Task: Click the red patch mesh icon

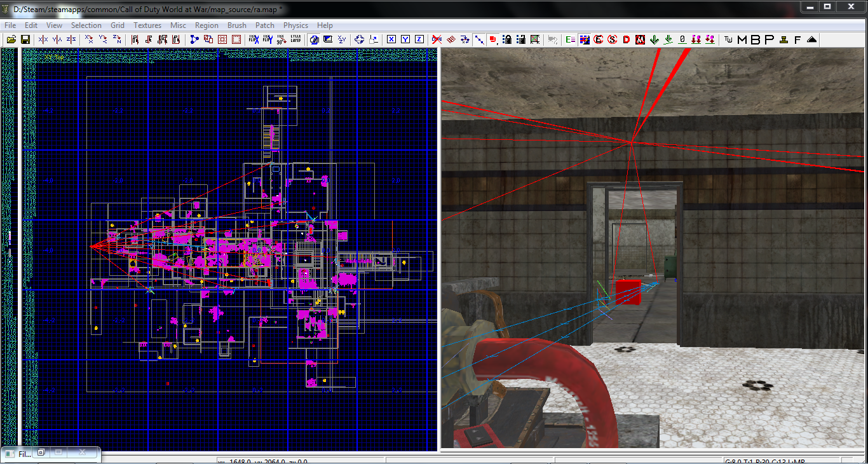Action: pyautogui.click(x=451, y=39)
